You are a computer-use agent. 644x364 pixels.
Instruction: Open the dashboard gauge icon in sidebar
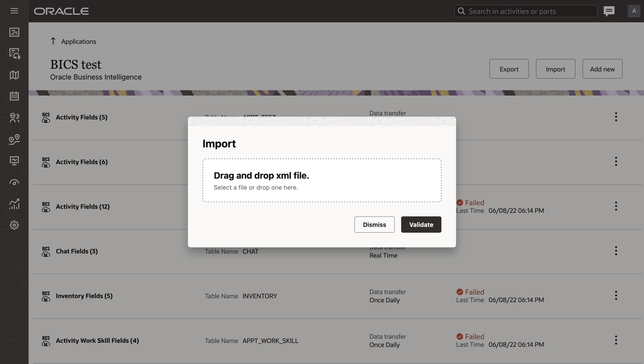coord(14,182)
